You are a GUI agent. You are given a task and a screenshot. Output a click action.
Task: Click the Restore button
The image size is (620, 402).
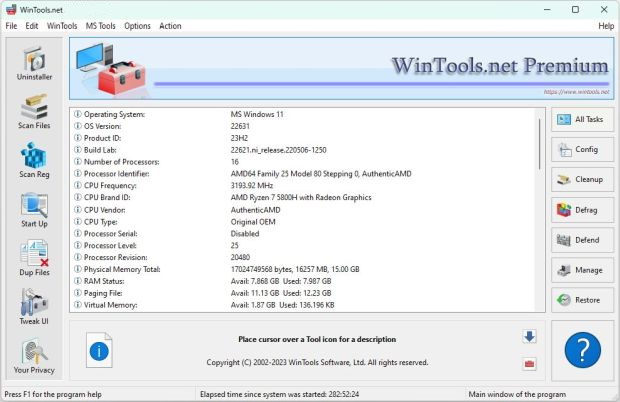pyautogui.click(x=582, y=300)
